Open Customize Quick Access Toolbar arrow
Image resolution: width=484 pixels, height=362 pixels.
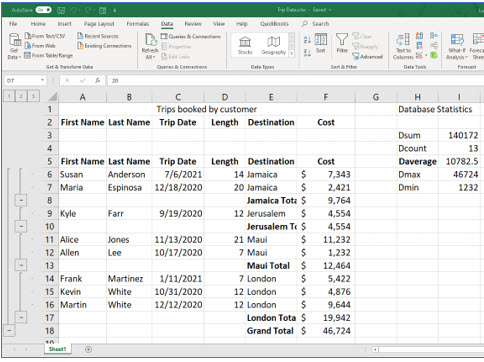coord(114,11)
